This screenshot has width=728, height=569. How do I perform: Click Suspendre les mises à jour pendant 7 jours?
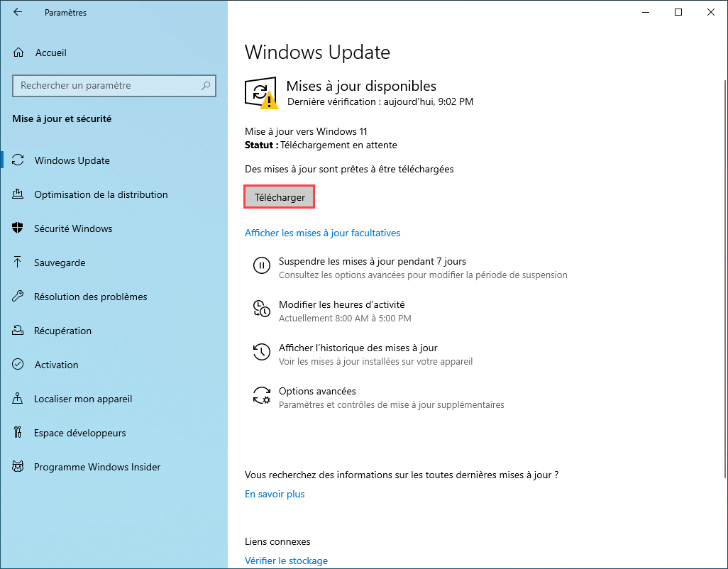click(x=372, y=261)
